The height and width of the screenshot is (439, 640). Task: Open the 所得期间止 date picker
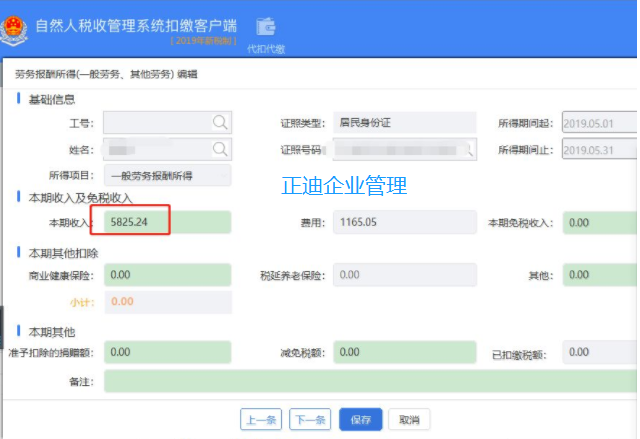599,150
